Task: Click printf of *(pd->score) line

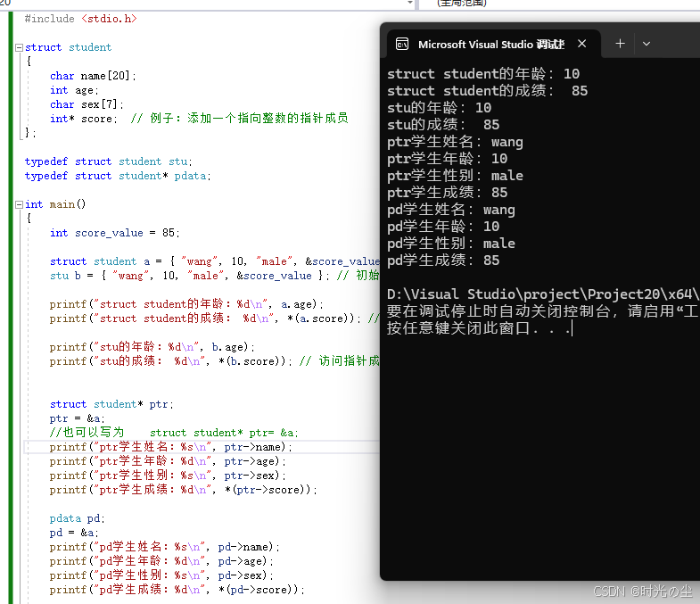Action: click(x=177, y=591)
